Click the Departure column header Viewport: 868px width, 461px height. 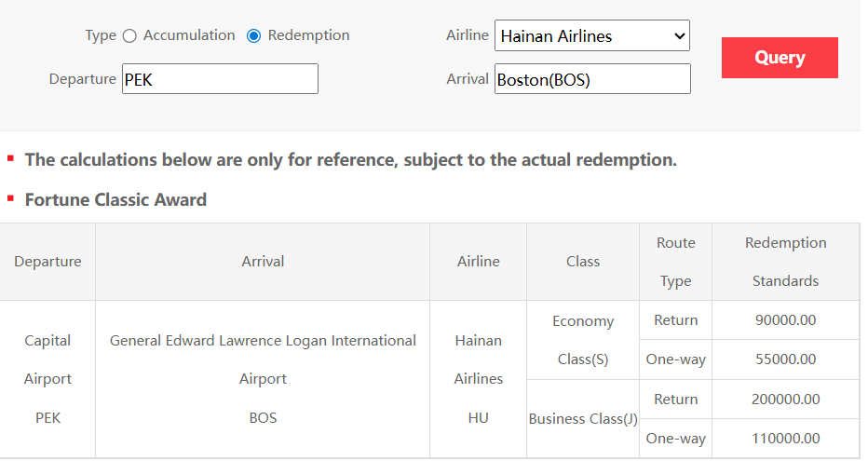[47, 262]
